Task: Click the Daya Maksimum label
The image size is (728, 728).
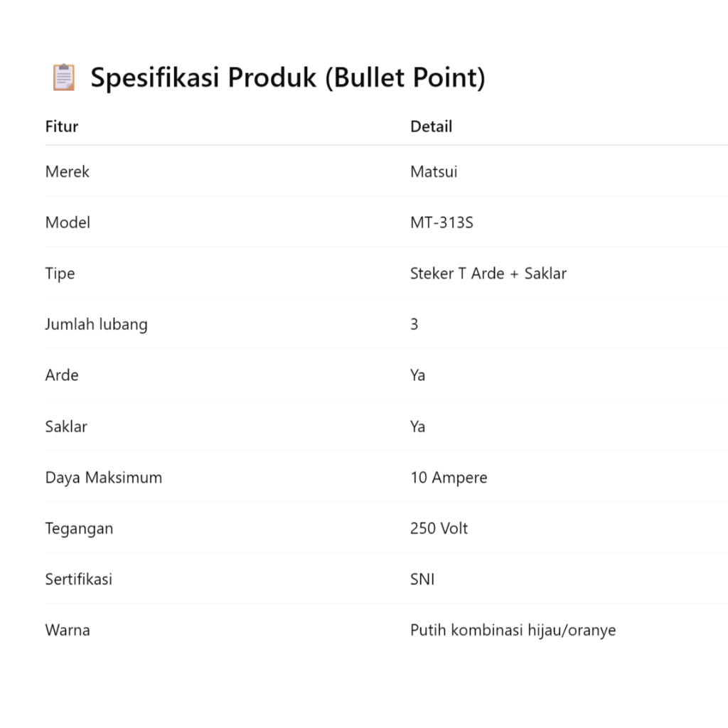Action: coord(103,478)
